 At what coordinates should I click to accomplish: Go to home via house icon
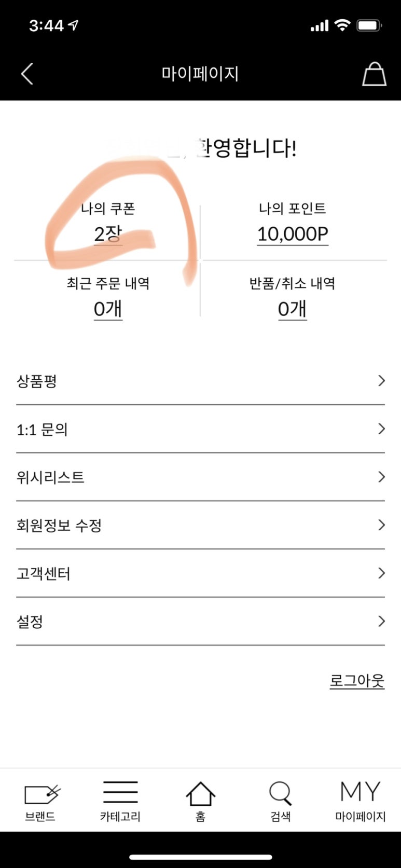coord(200,794)
